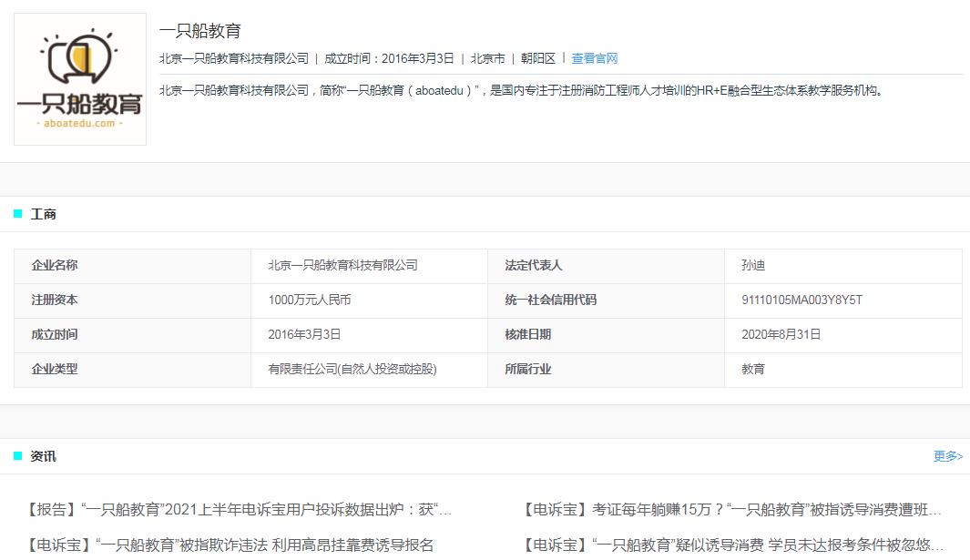Click the cyan square icon beside 工商

tap(15, 214)
